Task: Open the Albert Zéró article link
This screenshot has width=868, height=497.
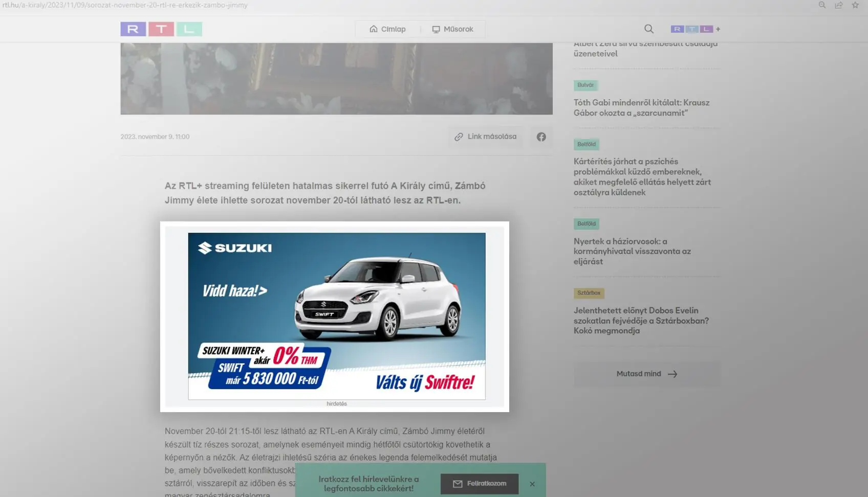Action: click(645, 49)
